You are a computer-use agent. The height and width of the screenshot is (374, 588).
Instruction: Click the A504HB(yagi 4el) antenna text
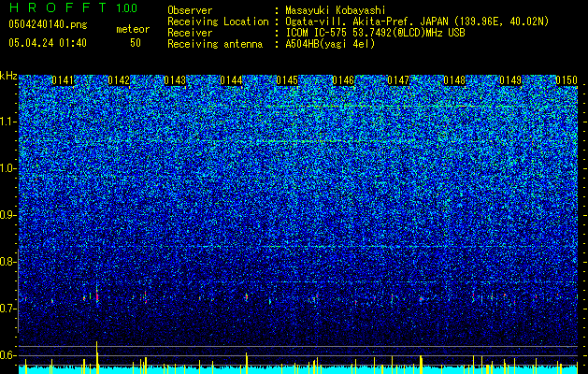(x=330, y=44)
